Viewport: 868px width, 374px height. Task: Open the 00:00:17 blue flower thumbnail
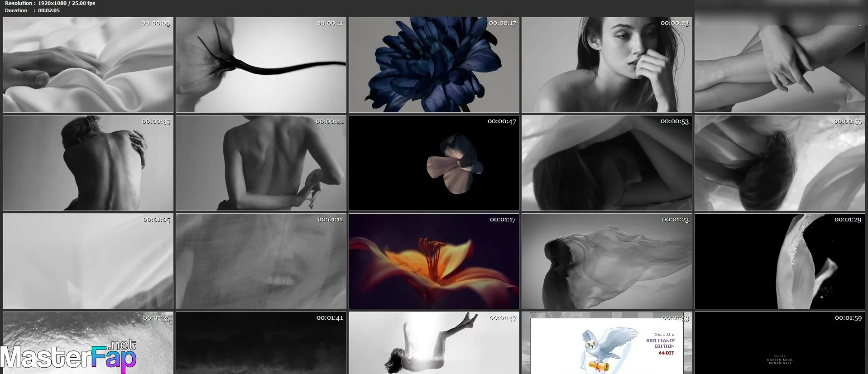point(434,65)
